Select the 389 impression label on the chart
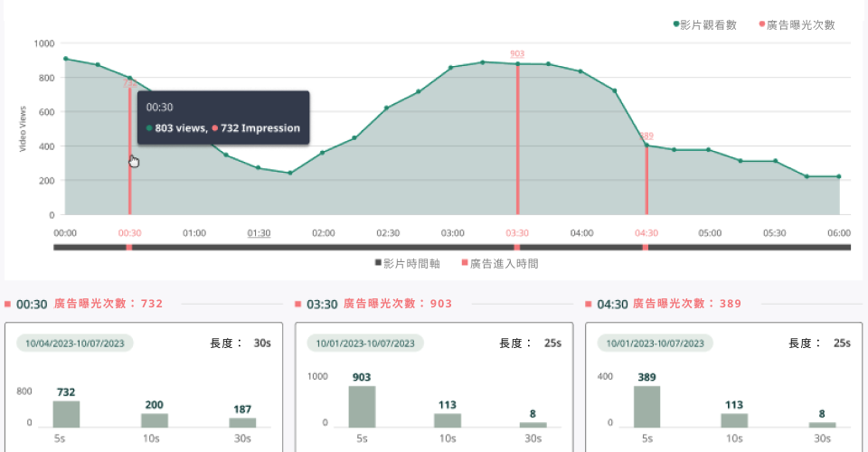Image resolution: width=868 pixels, height=452 pixels. click(646, 136)
